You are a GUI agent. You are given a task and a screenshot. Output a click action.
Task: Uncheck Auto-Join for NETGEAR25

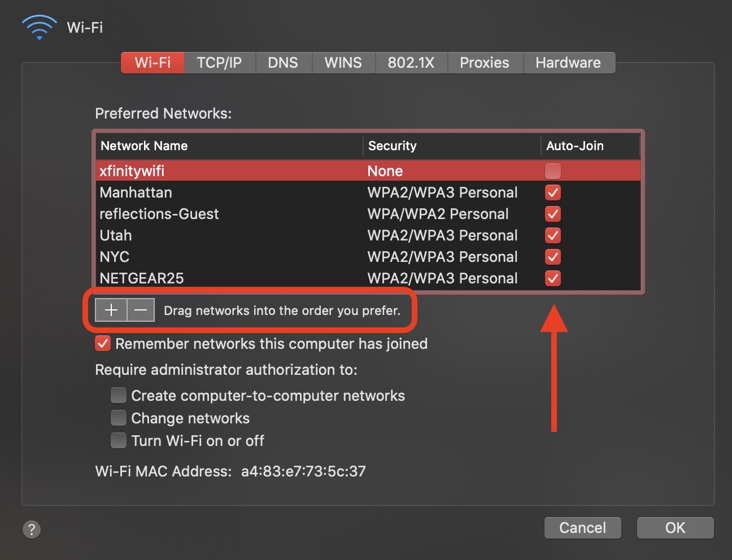[552, 278]
